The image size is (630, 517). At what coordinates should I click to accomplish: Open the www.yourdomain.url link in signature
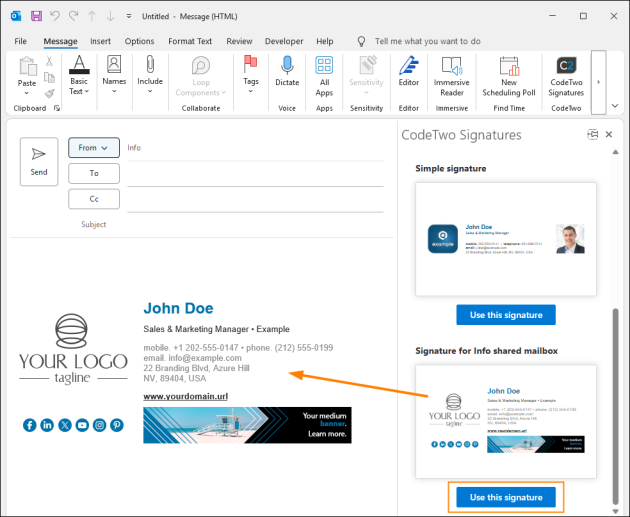click(186, 396)
